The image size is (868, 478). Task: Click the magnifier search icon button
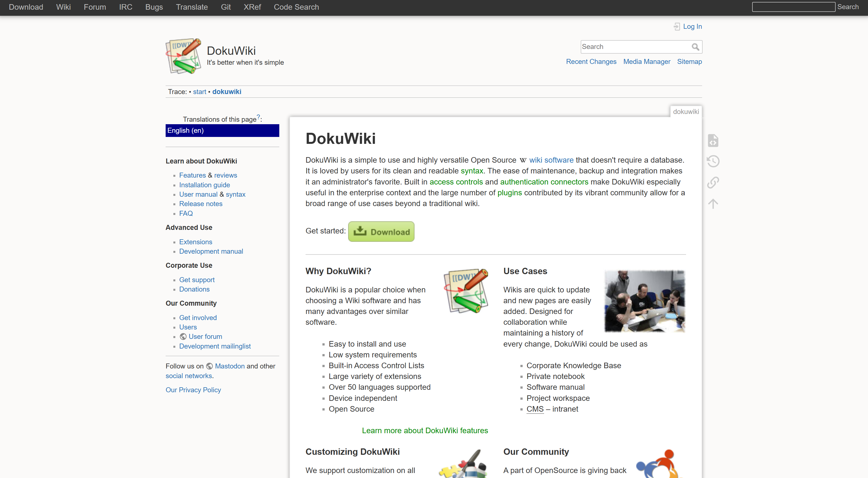click(x=695, y=47)
